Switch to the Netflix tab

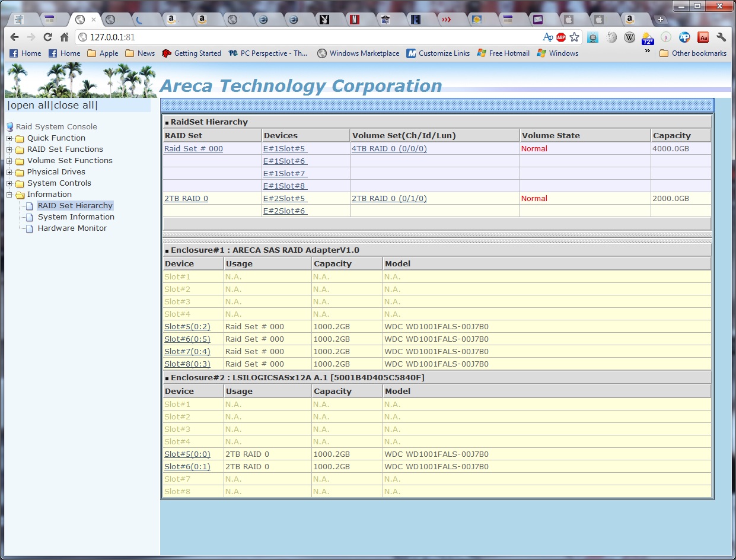[354, 20]
